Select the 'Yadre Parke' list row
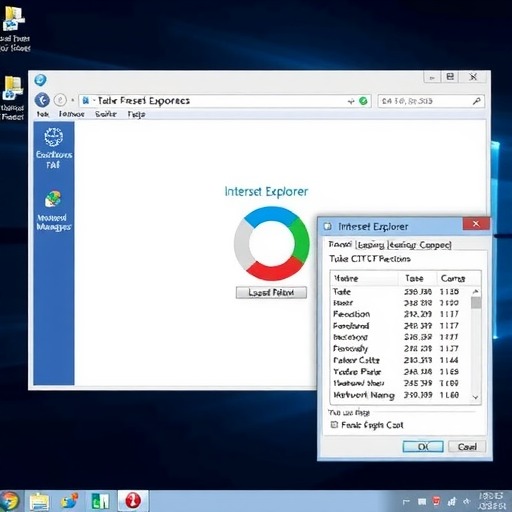Image resolution: width=512 pixels, height=512 pixels. coord(401,371)
